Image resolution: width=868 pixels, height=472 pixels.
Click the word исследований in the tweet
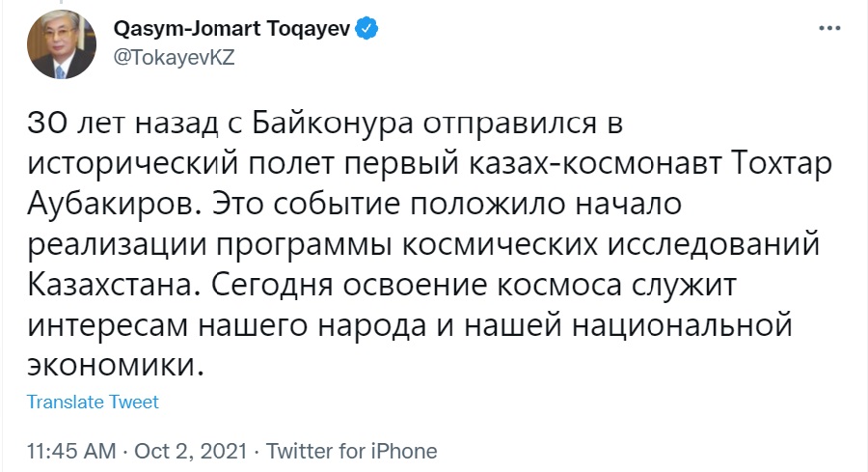tap(714, 244)
